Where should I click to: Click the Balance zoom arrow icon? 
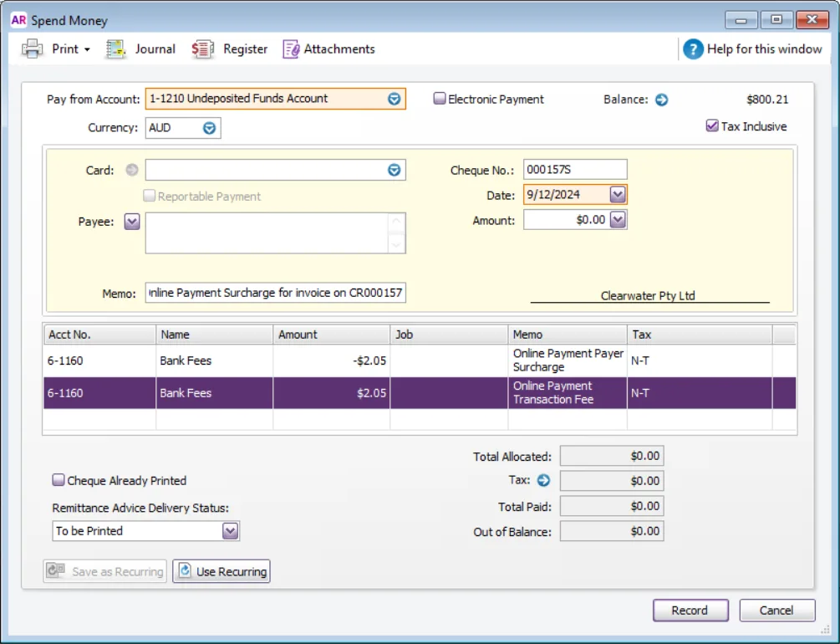point(662,100)
